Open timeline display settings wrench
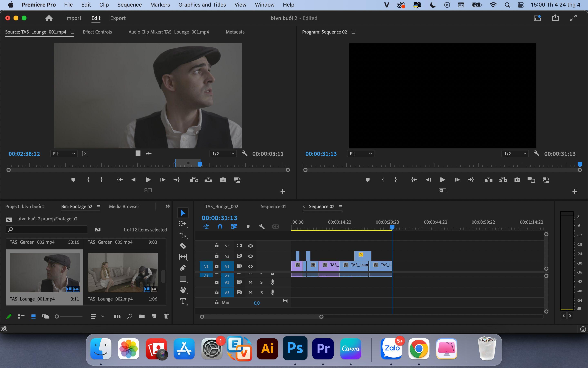 click(x=262, y=227)
